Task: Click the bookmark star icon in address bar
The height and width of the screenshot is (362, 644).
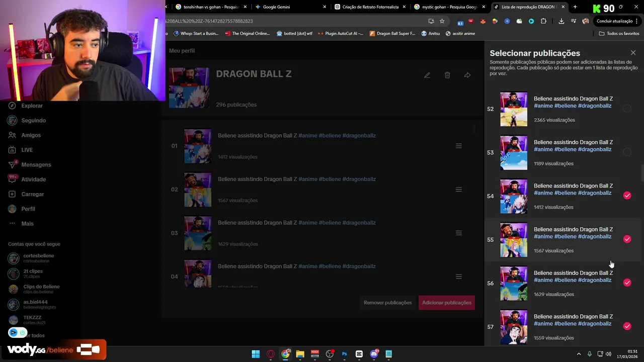Action: pyautogui.click(x=442, y=21)
